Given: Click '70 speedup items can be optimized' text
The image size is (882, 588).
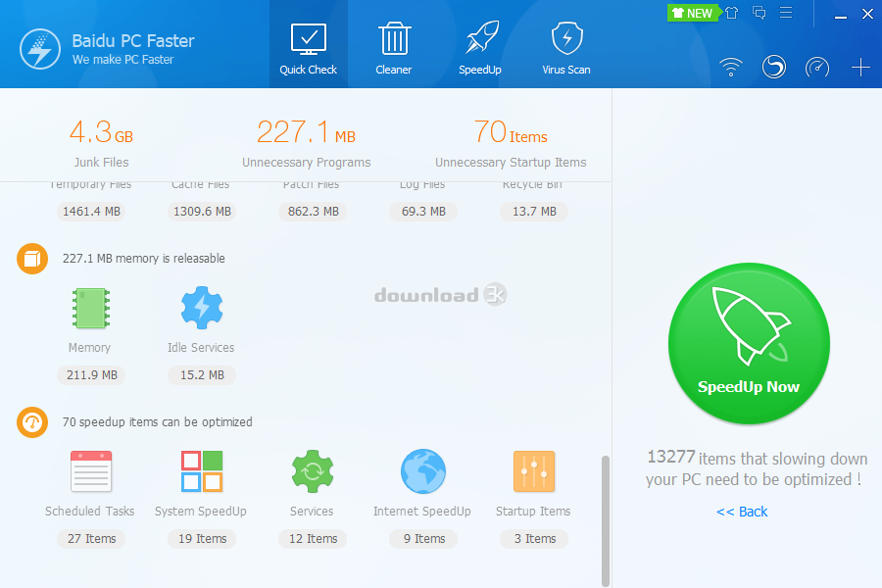Looking at the screenshot, I should 157,422.
